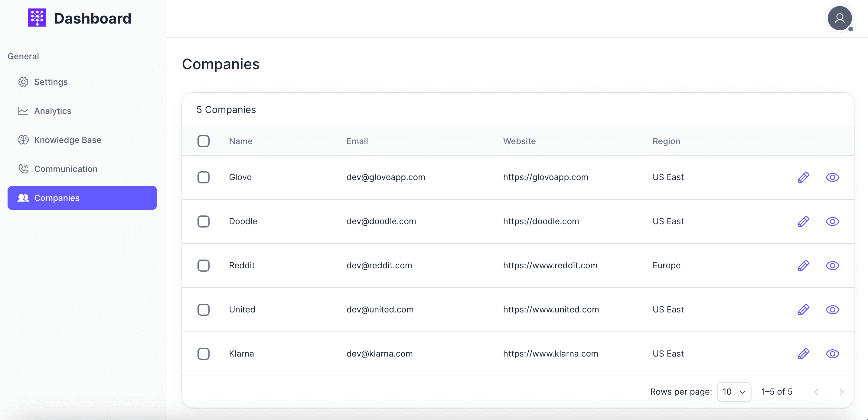The image size is (868, 420).
Task: Click the Website column header
Action: click(x=519, y=141)
